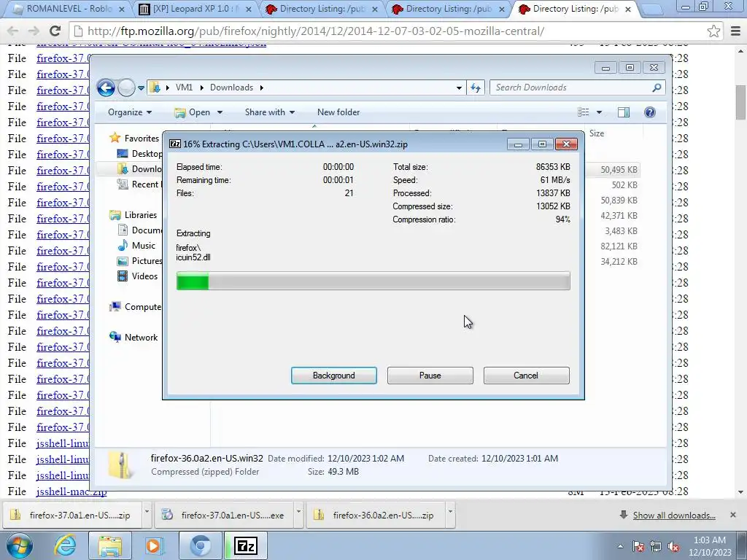Switch to [XP] Leopard XP 1.0 tab
Image resolution: width=747 pixels, height=560 pixels.
[194, 9]
